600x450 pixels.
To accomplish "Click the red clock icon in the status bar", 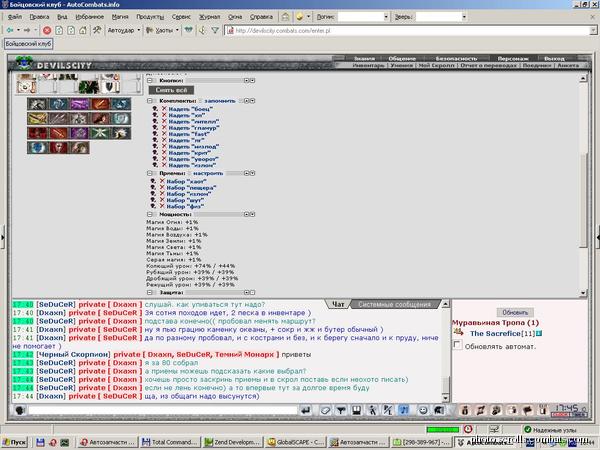I will click(468, 429).
